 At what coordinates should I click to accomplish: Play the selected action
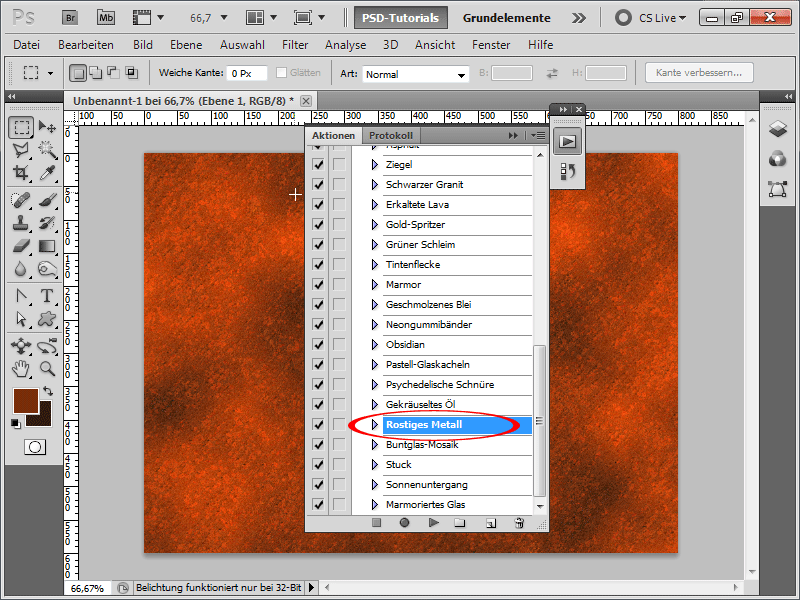tap(434, 522)
